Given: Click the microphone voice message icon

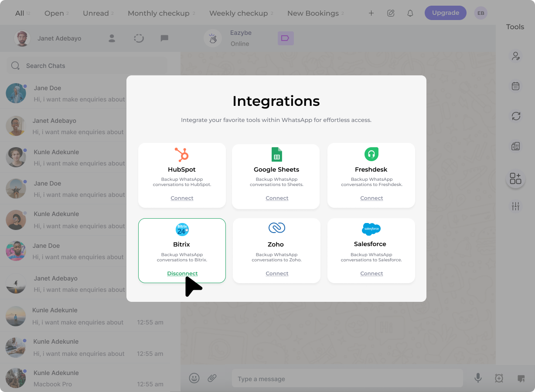Looking at the screenshot, I should 478,378.
